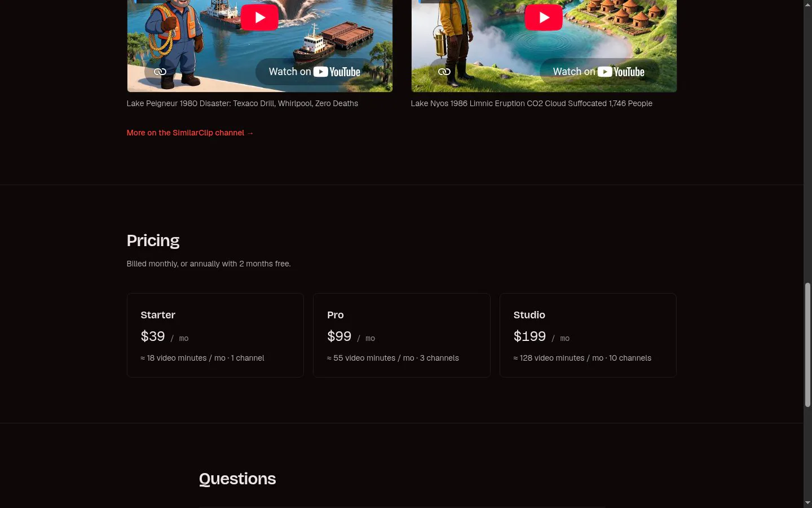Copy link icon on Lake Nyos video
Viewport: 812px width, 508px height.
[444, 72]
